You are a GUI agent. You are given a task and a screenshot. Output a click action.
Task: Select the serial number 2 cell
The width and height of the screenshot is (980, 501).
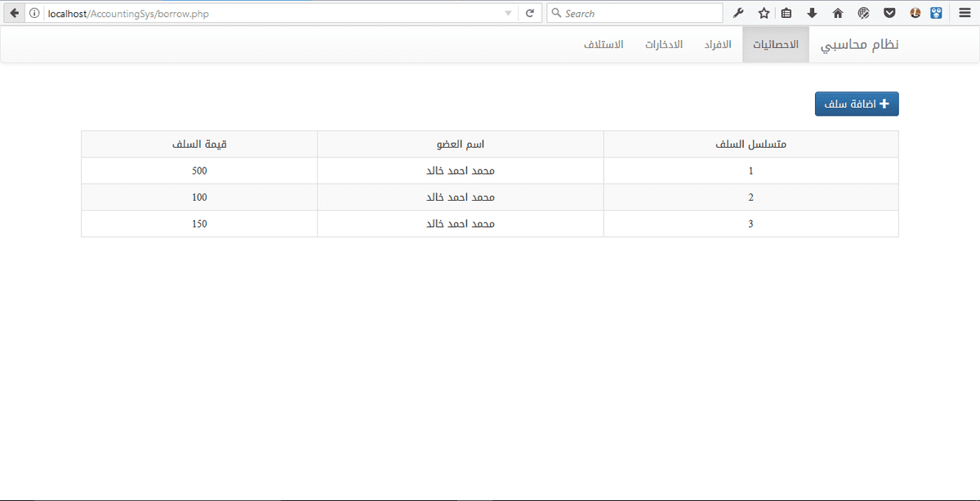click(751, 197)
